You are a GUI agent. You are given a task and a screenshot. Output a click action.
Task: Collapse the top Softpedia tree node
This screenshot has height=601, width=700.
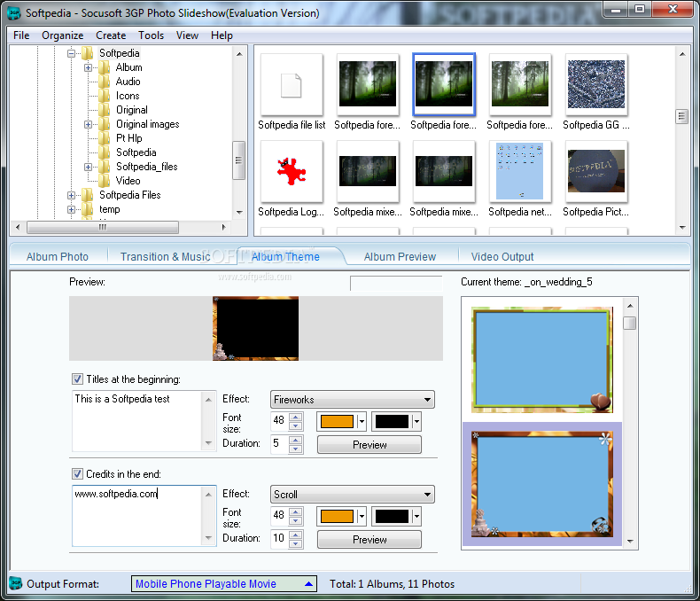tap(71, 53)
